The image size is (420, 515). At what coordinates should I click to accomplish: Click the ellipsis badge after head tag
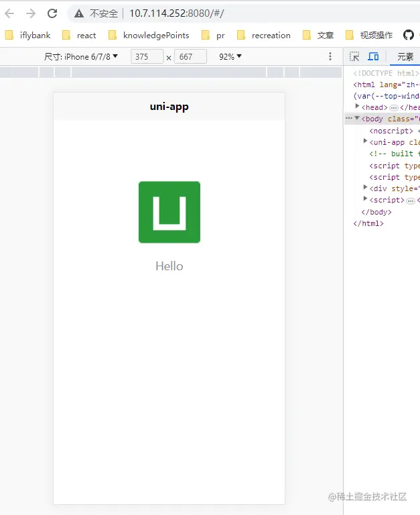click(x=394, y=108)
